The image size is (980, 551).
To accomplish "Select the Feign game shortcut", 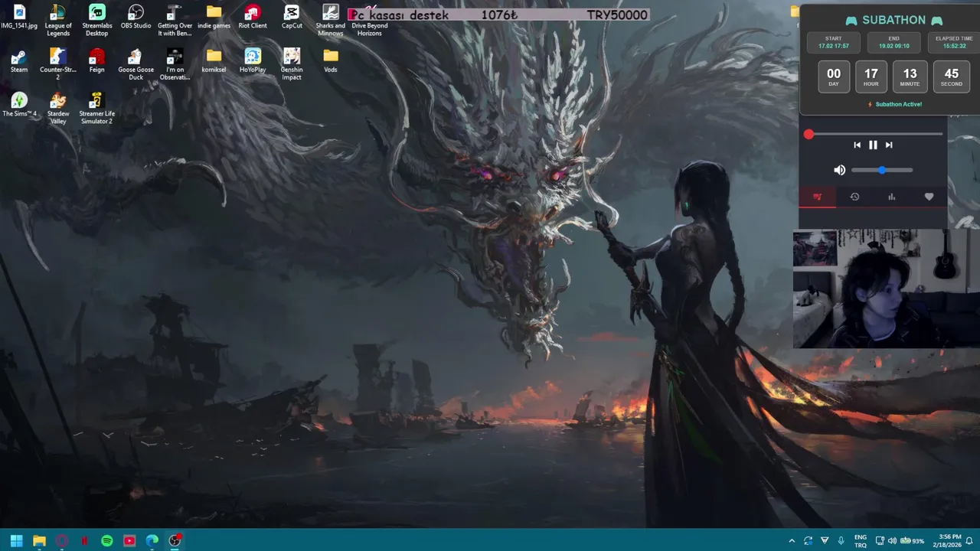I will tap(96, 61).
